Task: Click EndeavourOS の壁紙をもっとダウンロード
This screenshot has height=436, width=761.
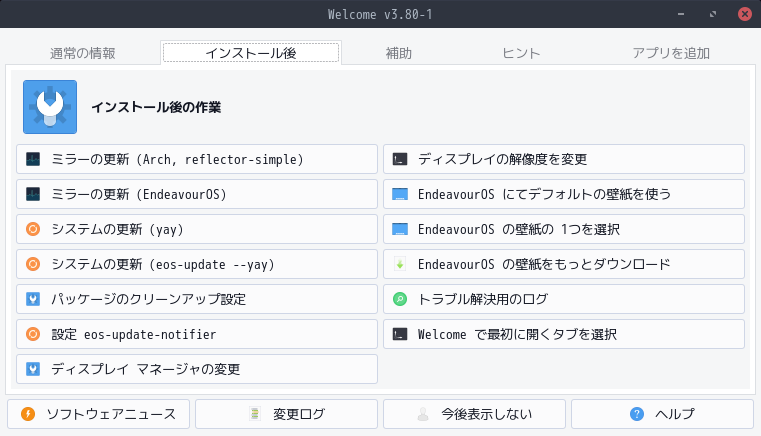Action: 564,264
